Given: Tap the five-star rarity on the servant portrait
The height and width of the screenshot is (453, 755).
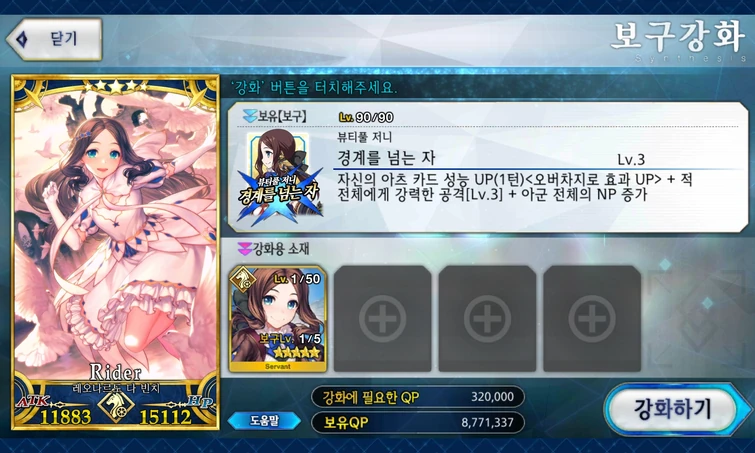Looking at the screenshot, I should click(116, 86).
